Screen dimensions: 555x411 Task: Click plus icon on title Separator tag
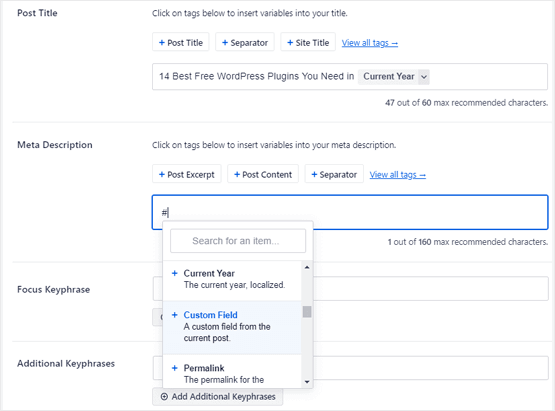pos(225,43)
